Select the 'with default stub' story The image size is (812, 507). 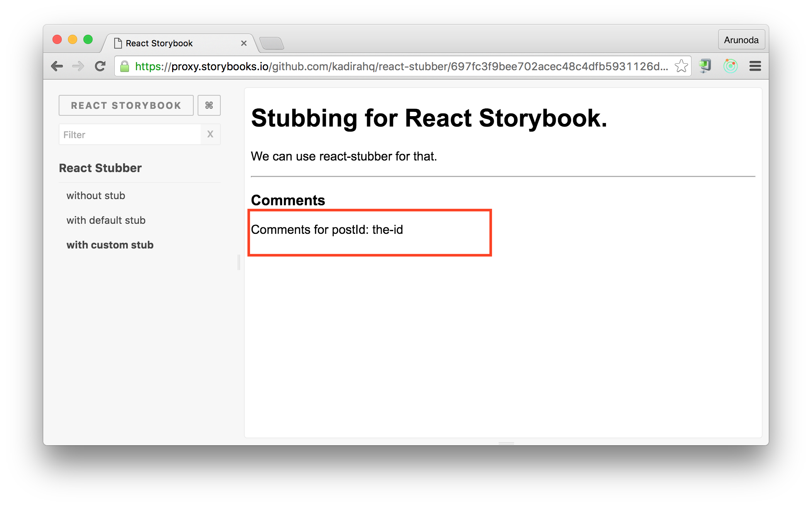coord(106,220)
